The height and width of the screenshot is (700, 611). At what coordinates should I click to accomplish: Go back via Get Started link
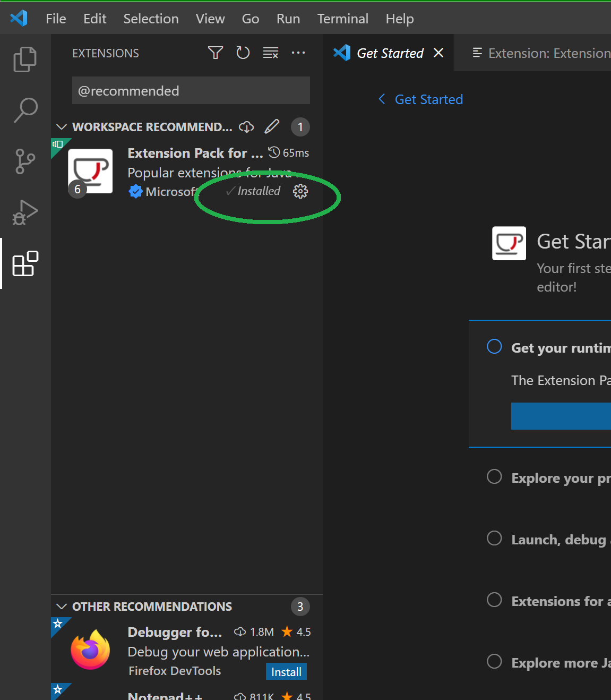pos(421,99)
